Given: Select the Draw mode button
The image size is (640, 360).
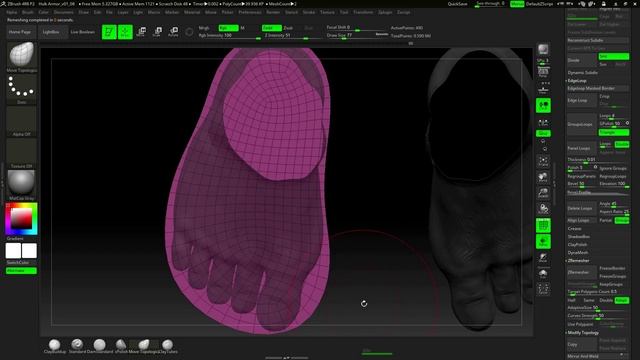Looking at the screenshot, I should click(125, 32).
